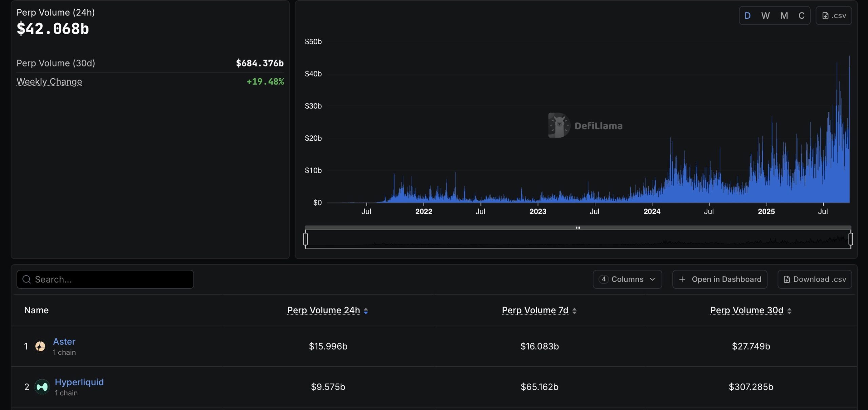Click the Name column header

point(36,310)
